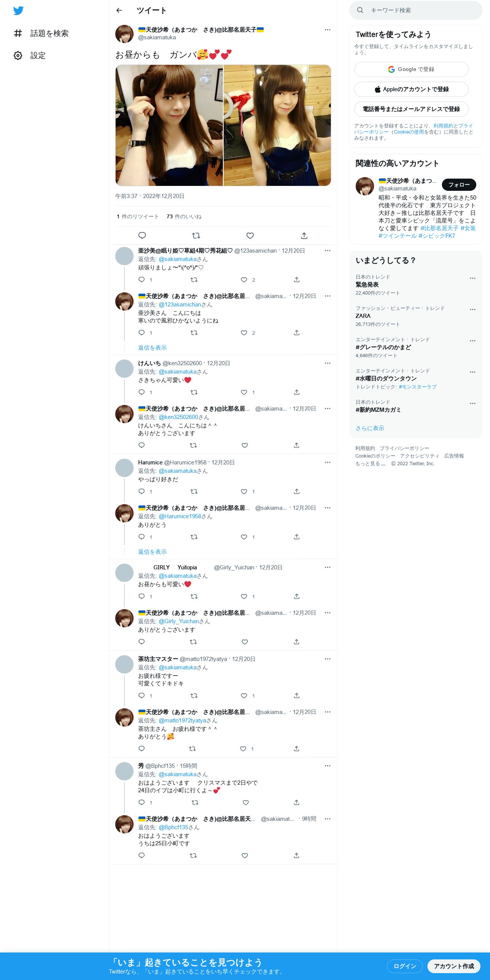The height and width of the screenshot is (980, 490).
Task: Like the main tweet with heart icon
Action: [x=250, y=235]
